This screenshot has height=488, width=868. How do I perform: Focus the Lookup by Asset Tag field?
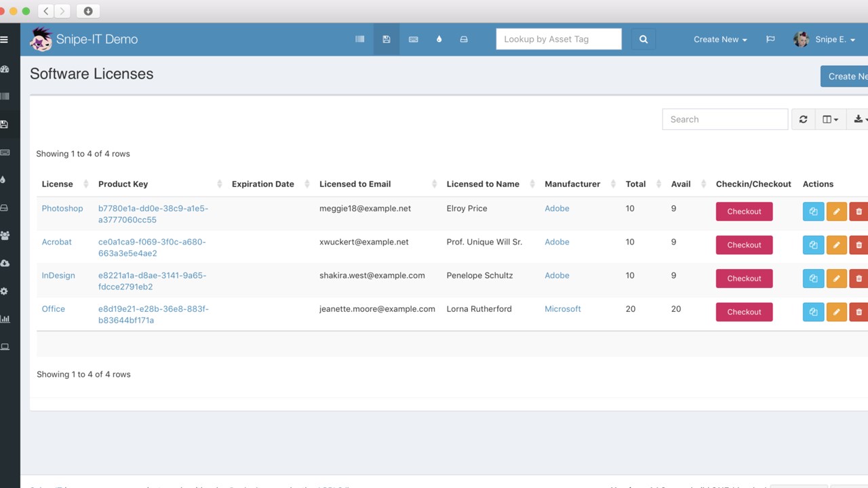click(559, 39)
